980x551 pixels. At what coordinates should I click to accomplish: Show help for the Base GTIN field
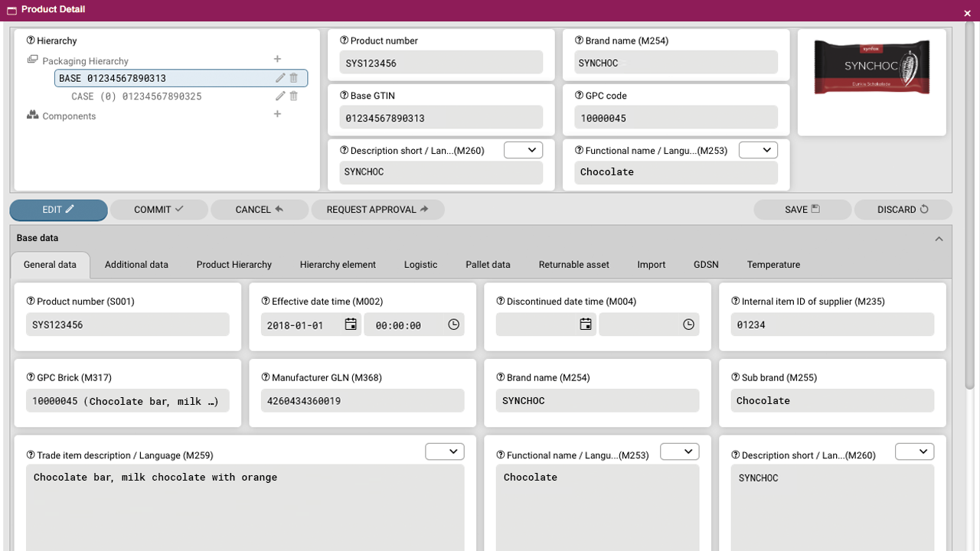[345, 96]
